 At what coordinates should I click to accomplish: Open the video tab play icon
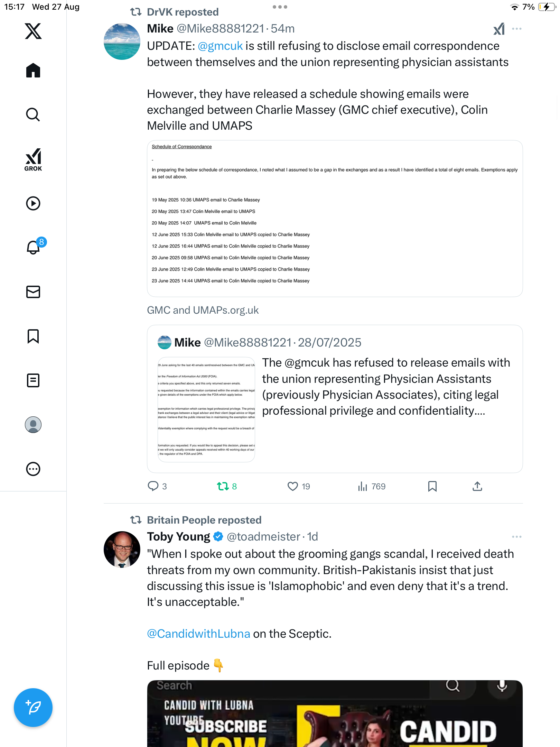(33, 203)
